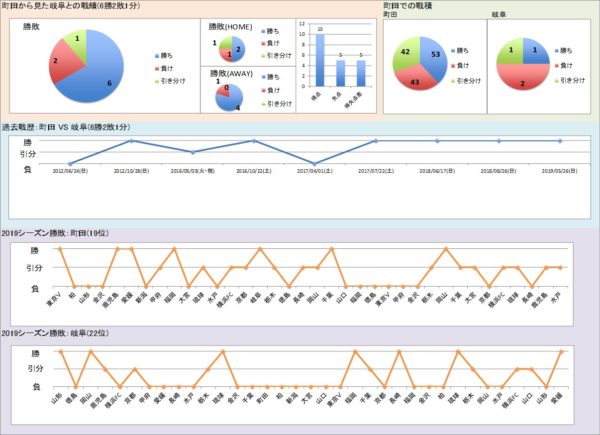Select the 2019/05/26 date label

[560, 171]
